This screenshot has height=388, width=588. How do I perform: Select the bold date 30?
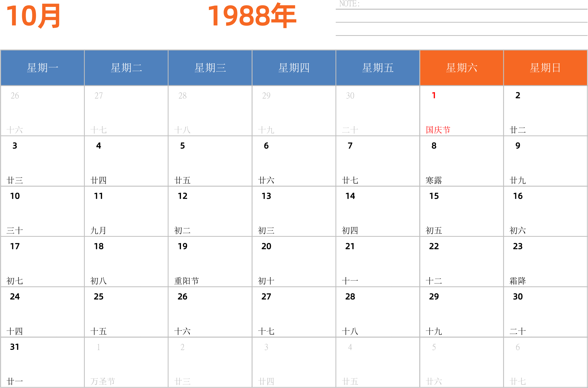[x=518, y=297]
